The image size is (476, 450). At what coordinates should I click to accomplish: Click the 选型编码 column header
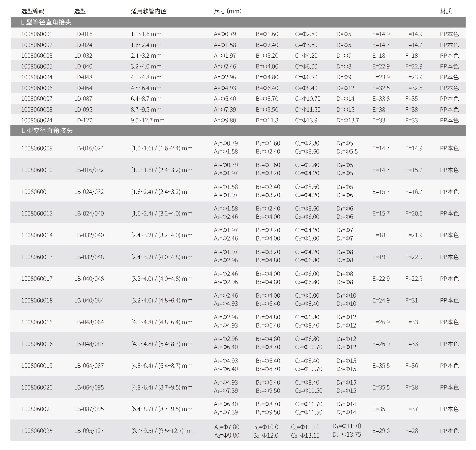pos(33,11)
